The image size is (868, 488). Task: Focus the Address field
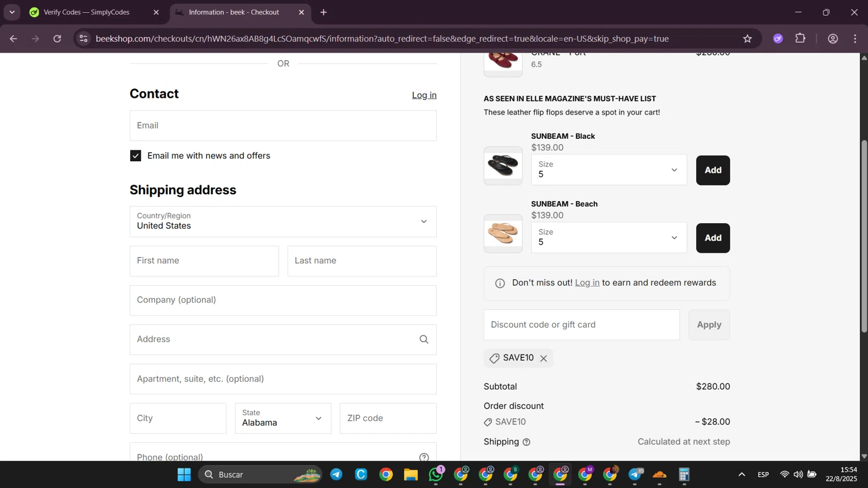point(283,339)
